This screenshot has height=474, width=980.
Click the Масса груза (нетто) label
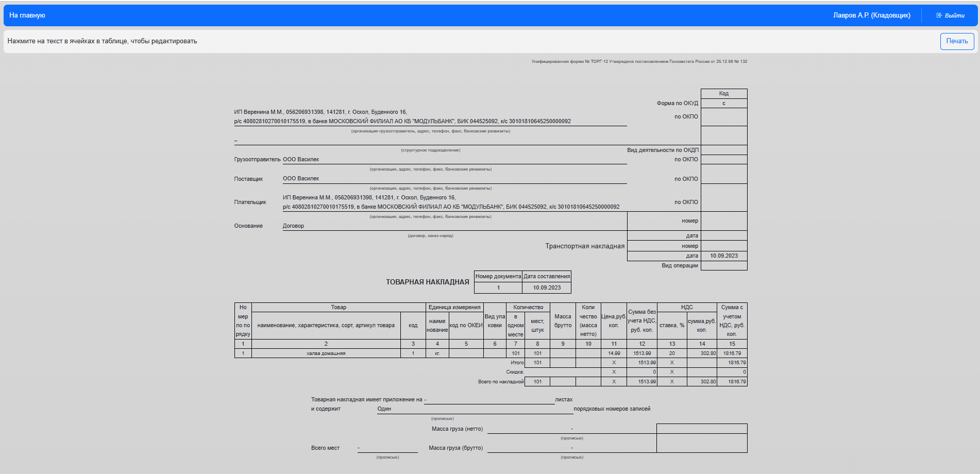pyautogui.click(x=458, y=429)
